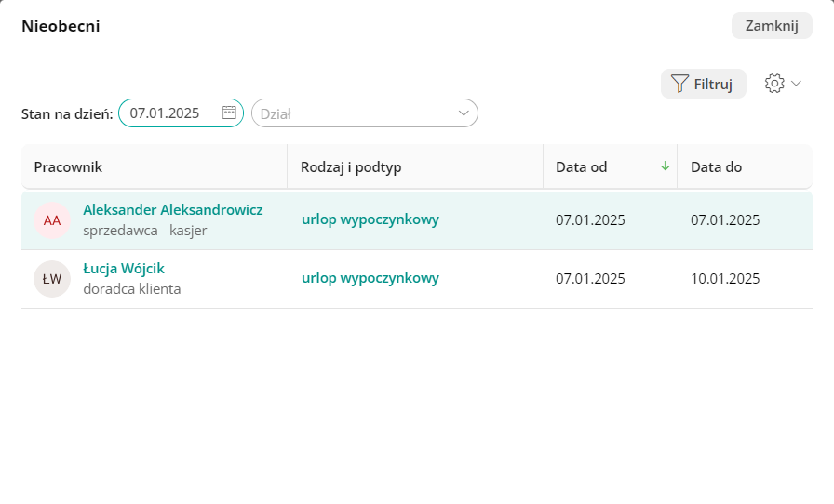Click the AA avatar of Aleksander
The height and width of the screenshot is (504, 834).
point(52,220)
